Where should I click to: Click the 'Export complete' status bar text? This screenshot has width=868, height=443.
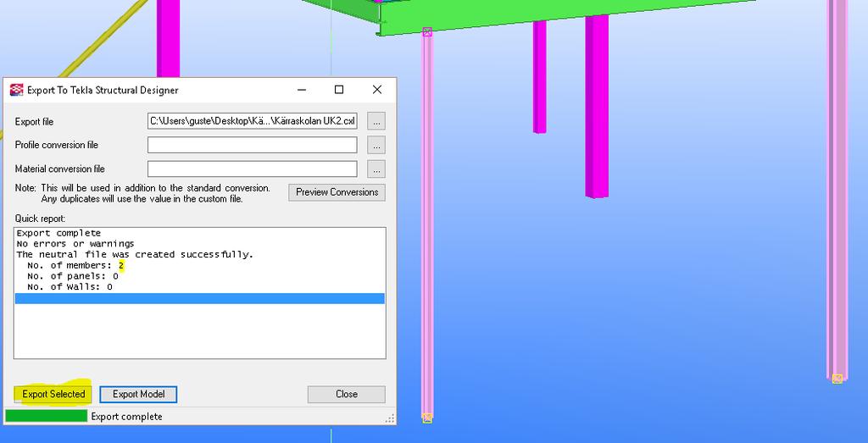pyautogui.click(x=127, y=417)
